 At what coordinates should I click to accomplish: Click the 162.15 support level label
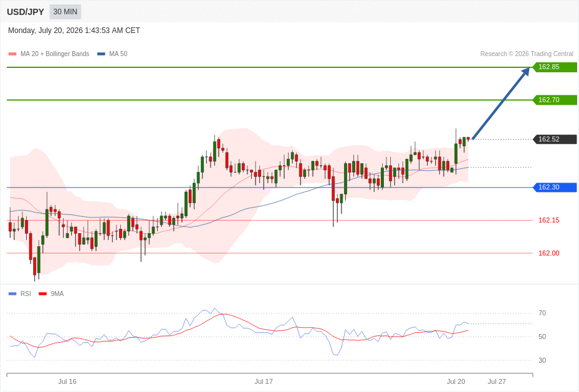tap(548, 221)
